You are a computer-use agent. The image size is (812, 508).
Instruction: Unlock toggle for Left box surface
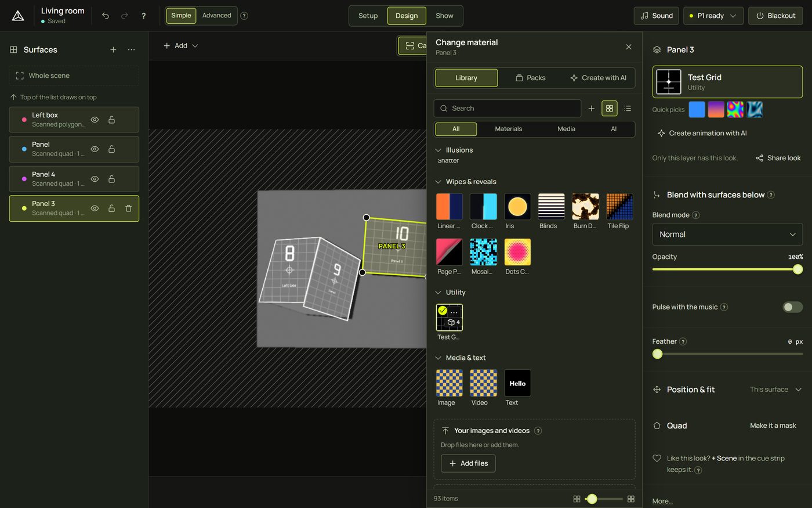[x=111, y=120]
